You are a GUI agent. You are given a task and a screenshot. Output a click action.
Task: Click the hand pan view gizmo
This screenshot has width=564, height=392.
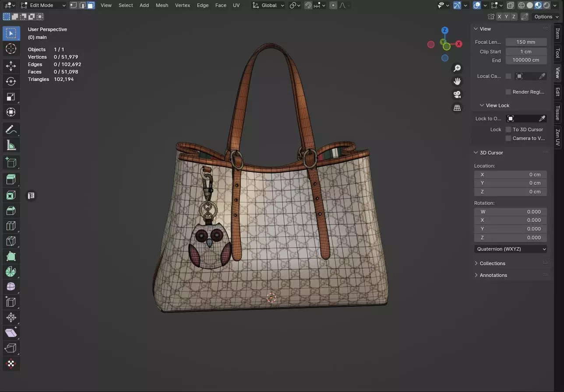pos(457,81)
